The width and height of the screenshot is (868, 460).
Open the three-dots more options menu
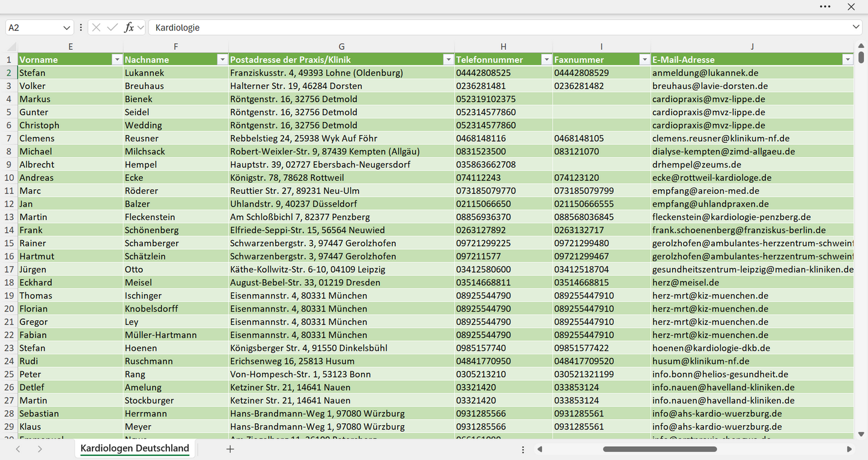click(x=825, y=7)
